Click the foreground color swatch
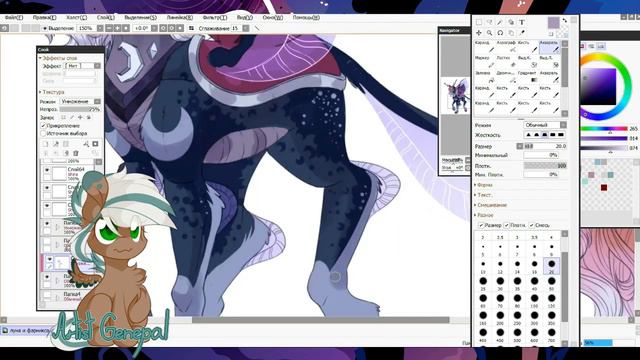The height and width of the screenshot is (360, 640). (x=553, y=22)
